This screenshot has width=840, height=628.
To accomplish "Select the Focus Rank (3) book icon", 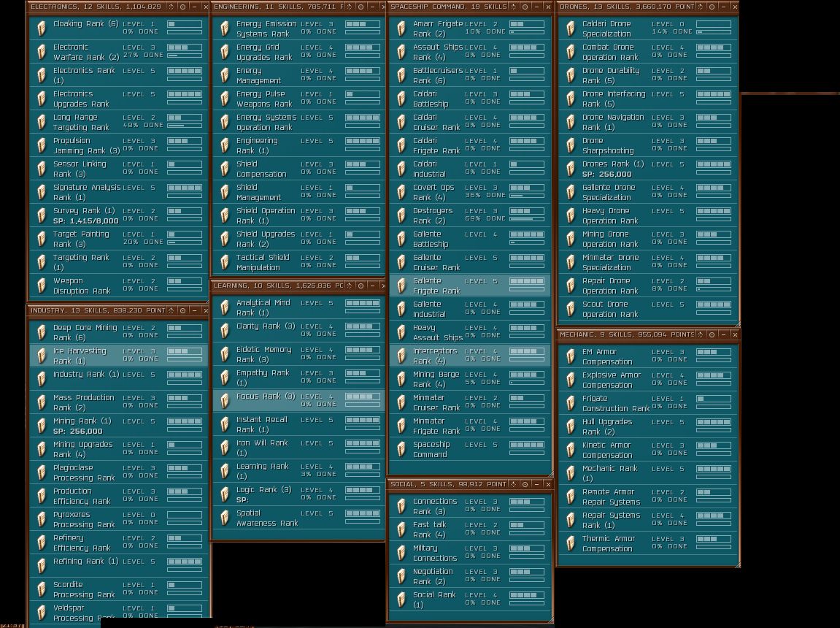I will (x=225, y=401).
